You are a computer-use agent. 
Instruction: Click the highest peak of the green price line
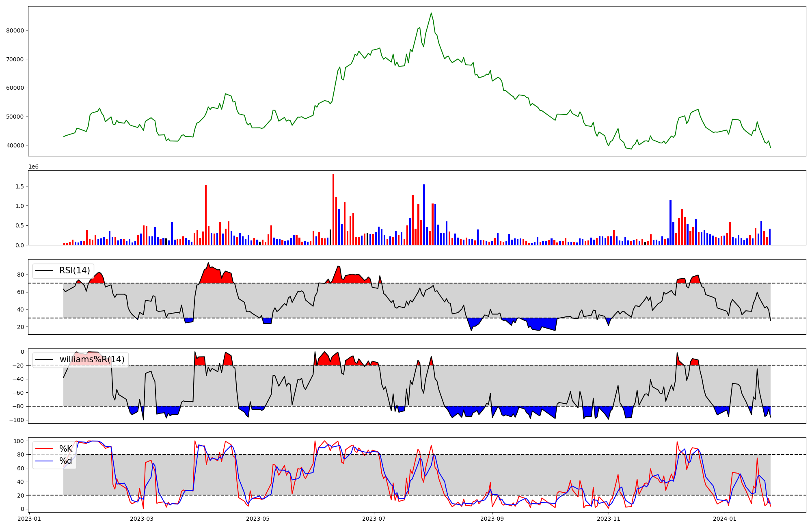431,13
